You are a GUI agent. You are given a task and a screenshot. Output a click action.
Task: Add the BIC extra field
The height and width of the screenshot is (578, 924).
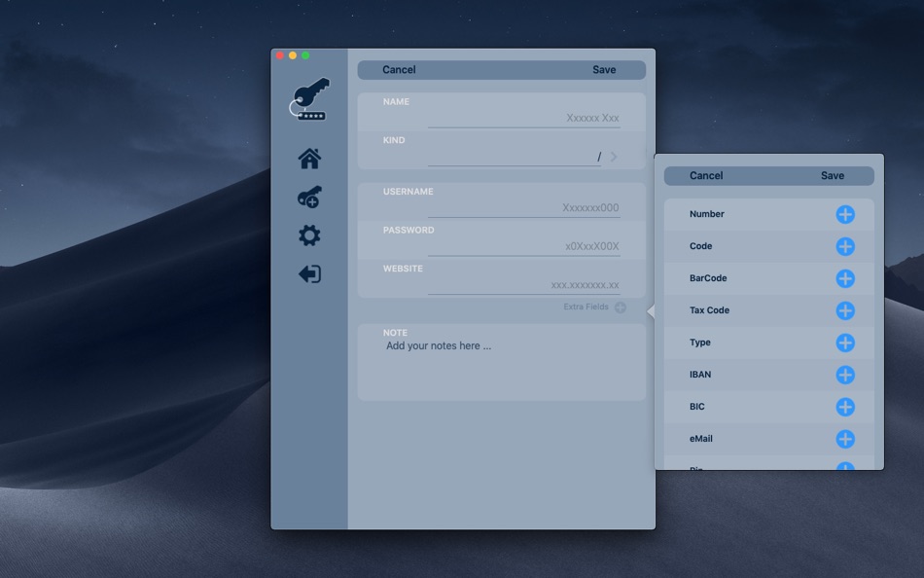coord(845,407)
